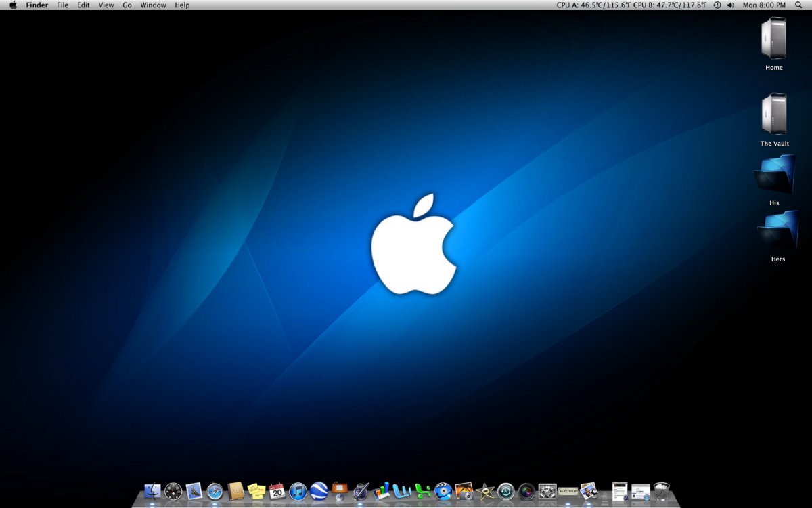This screenshot has width=812, height=508.
Task: Click temperature monitor icon in Dock
Action: tap(568, 491)
